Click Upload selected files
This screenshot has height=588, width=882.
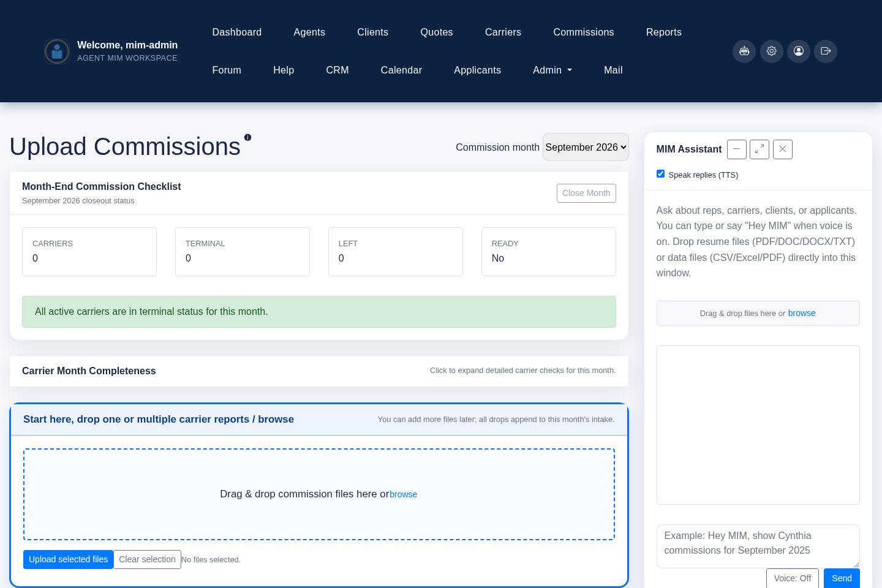(68, 559)
